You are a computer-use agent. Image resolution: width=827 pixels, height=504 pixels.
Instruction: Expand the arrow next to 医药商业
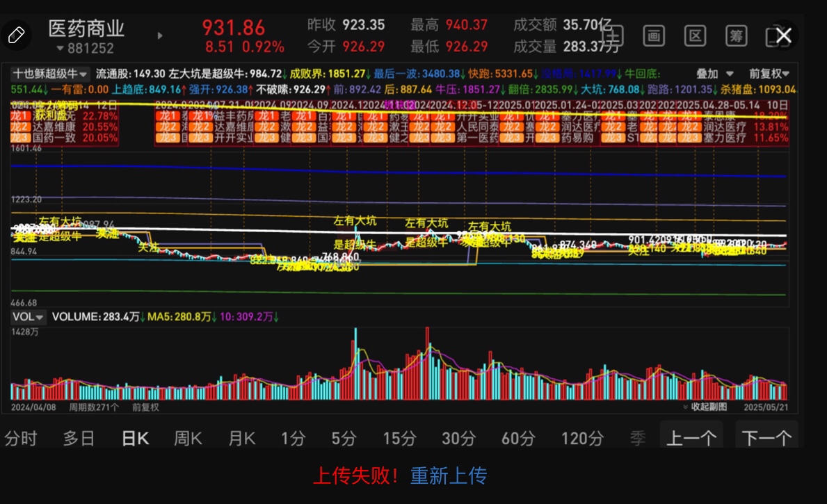[x=160, y=35]
